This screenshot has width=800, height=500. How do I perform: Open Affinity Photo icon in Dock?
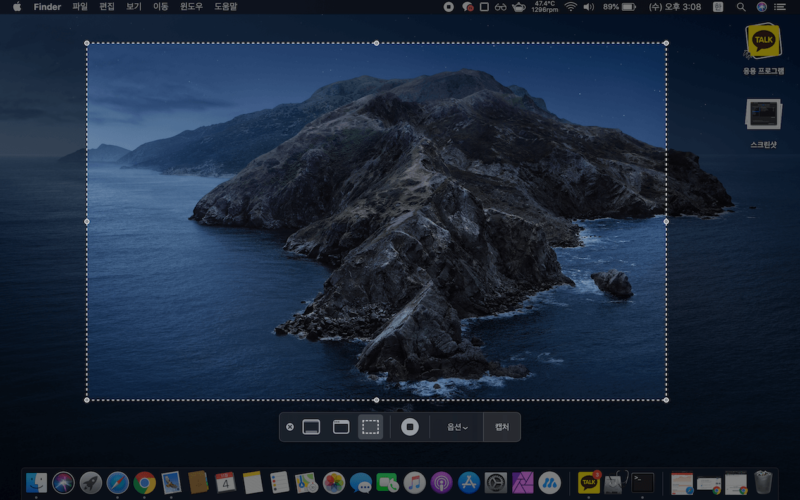coord(523,483)
